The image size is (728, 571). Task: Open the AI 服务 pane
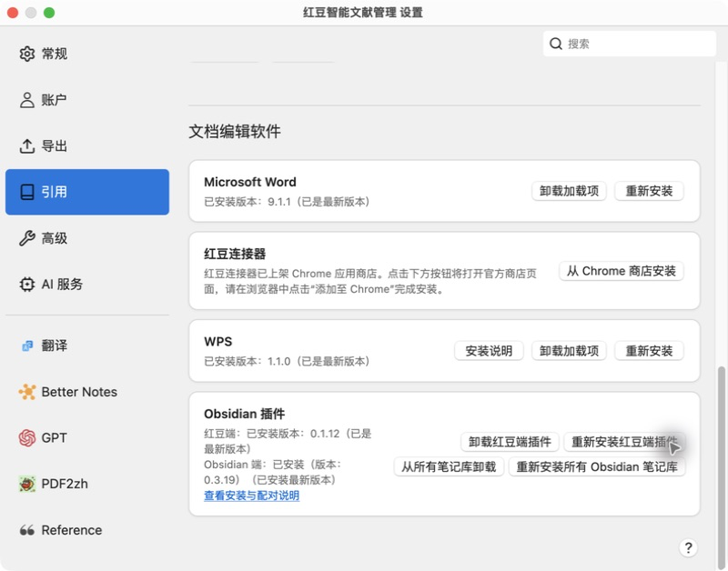(87, 284)
